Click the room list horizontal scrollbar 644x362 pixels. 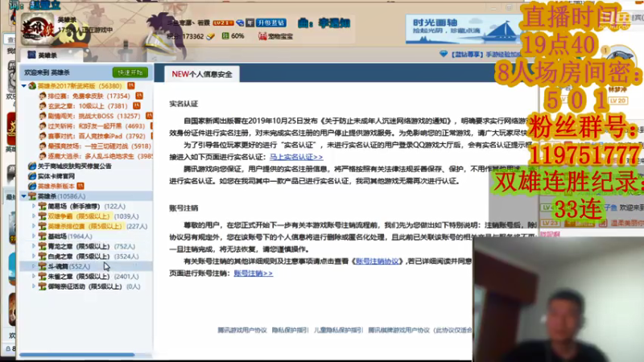tap(76, 355)
